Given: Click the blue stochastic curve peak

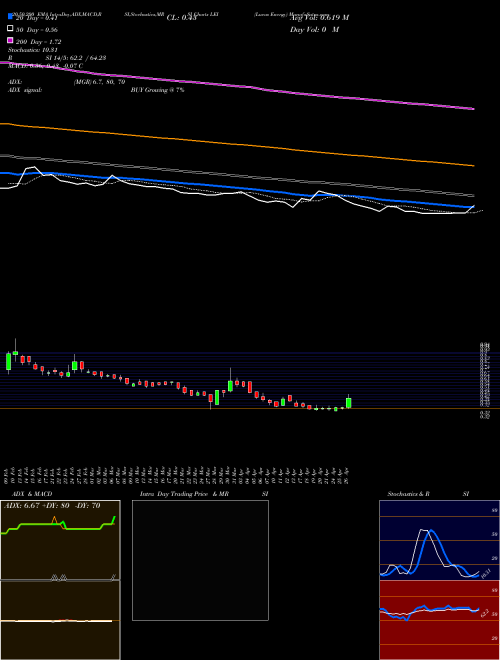Looking at the screenshot, I should [x=431, y=532].
